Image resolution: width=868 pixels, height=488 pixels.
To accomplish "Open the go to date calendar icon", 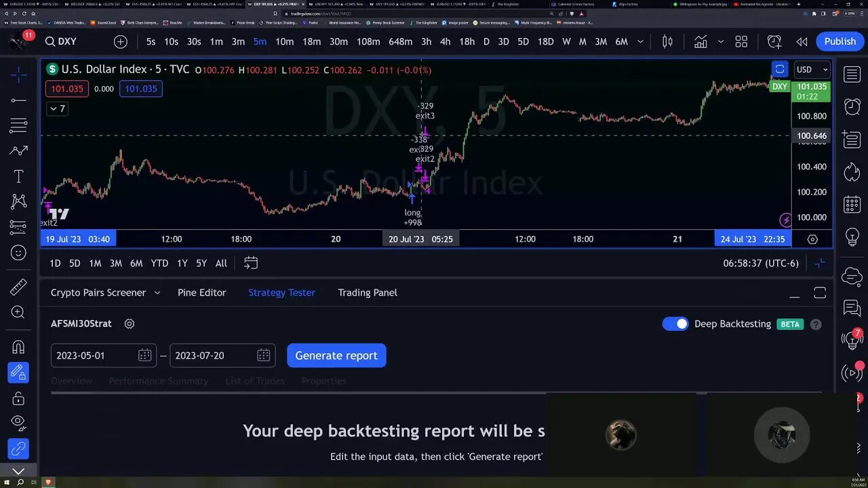I will (251, 263).
